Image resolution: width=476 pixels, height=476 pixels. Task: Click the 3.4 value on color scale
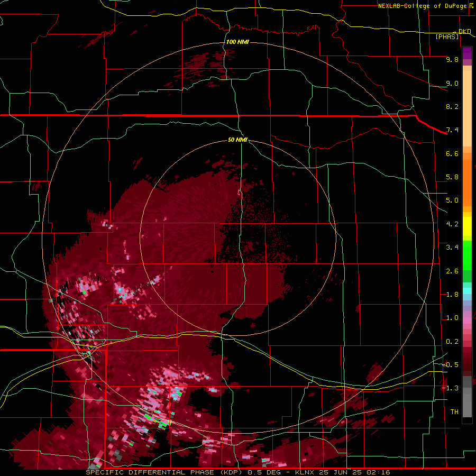(452, 248)
